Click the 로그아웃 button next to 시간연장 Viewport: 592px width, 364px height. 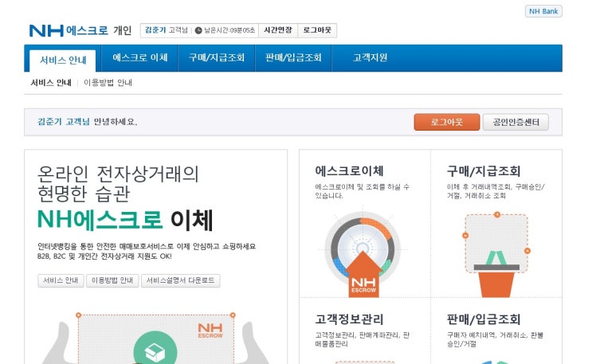click(317, 30)
